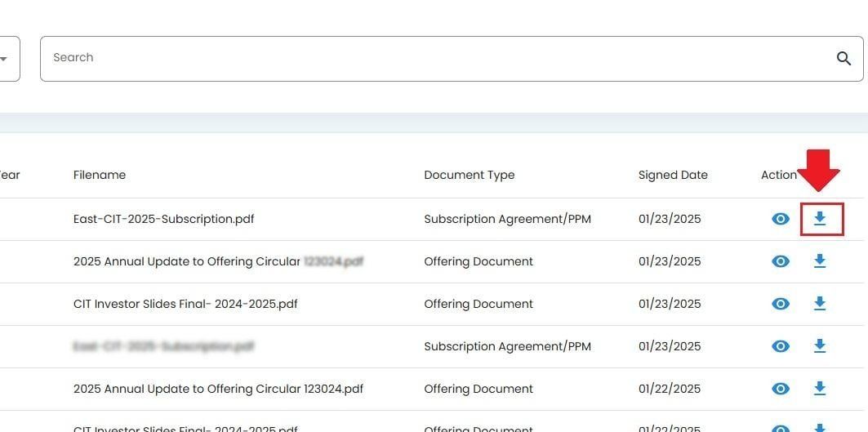Preview the blurred filename Subscription Agreement document
This screenshot has width=868, height=432.
(781, 346)
